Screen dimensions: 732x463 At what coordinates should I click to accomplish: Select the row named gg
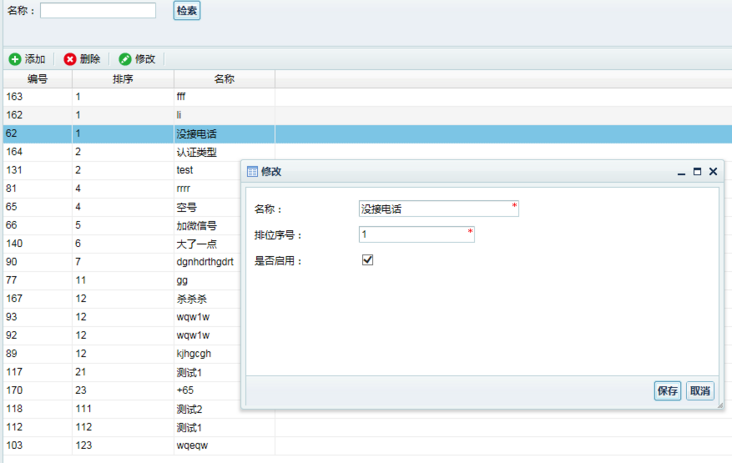point(121,280)
